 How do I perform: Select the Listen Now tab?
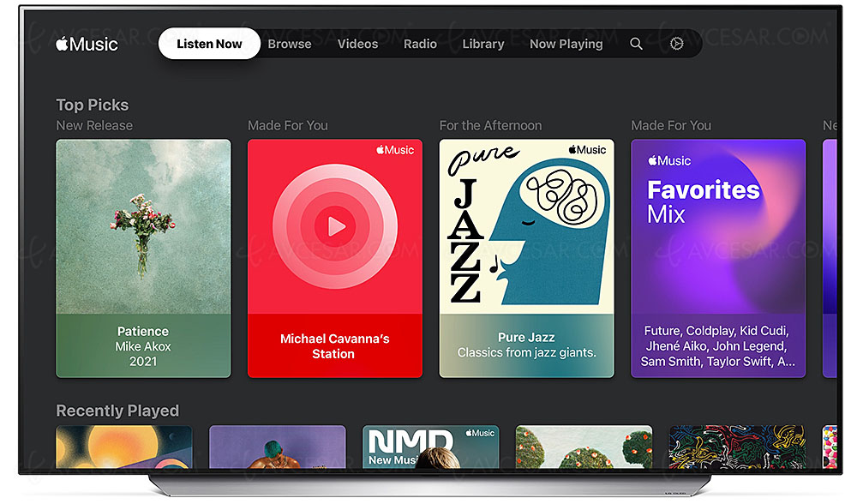[x=209, y=44]
